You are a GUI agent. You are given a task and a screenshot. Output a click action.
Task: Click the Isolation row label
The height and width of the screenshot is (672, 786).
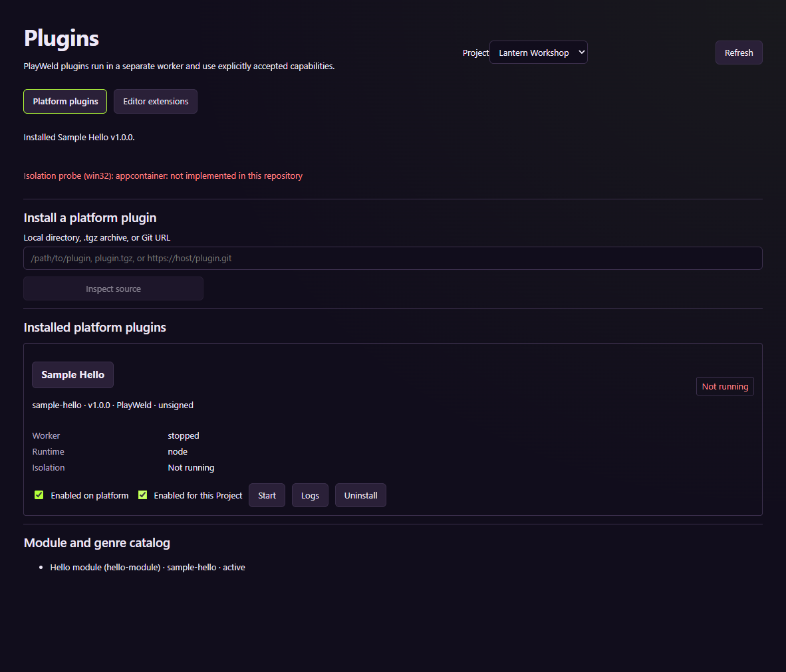click(x=49, y=467)
